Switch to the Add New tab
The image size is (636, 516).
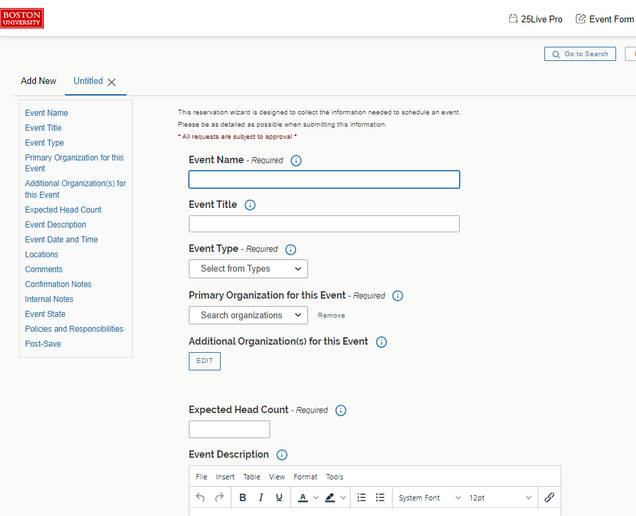click(39, 81)
